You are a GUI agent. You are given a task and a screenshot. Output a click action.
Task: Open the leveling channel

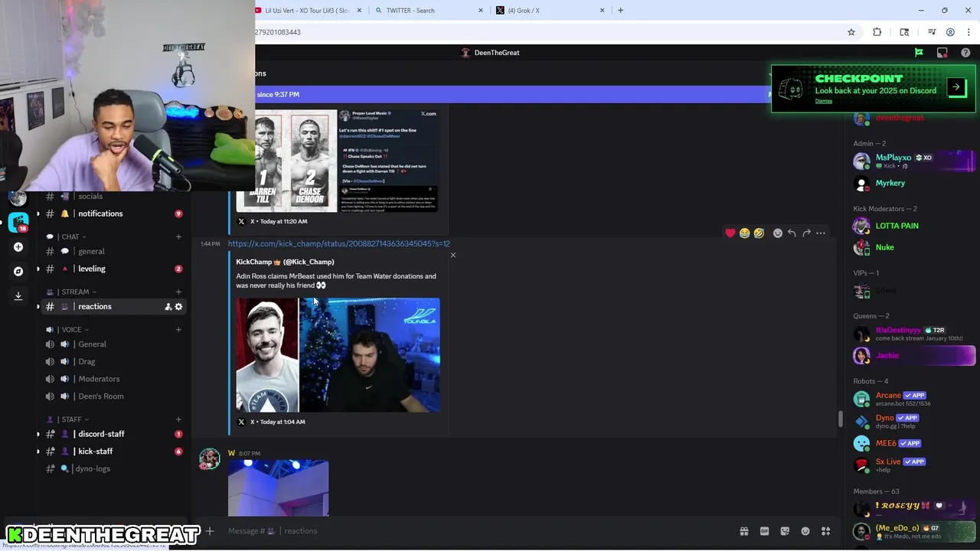(x=92, y=269)
